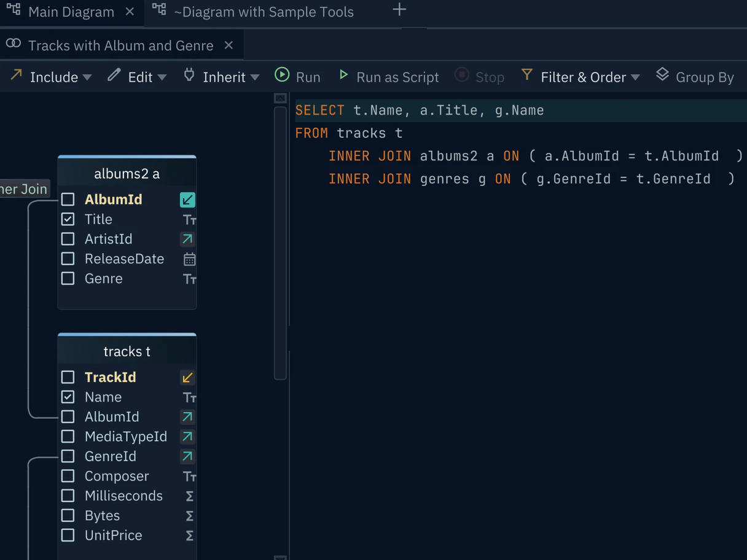This screenshot has width=747, height=560.
Task: Open the Edit dropdown arrow
Action: 162,77
